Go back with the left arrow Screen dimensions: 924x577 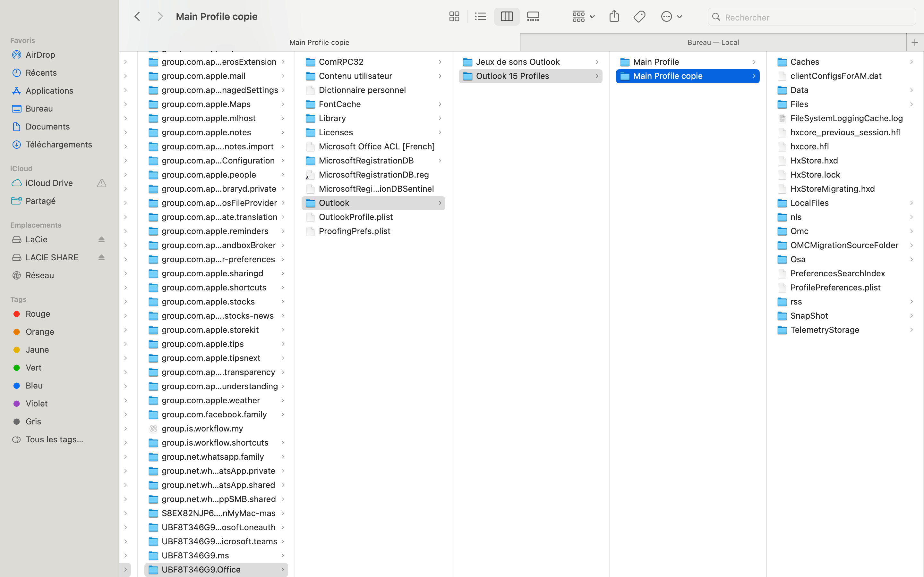click(x=137, y=16)
